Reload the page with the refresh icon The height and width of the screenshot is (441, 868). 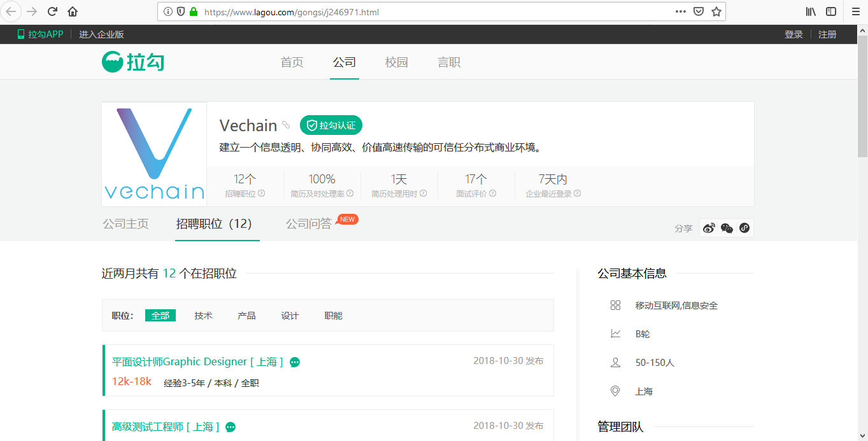[x=53, y=11]
